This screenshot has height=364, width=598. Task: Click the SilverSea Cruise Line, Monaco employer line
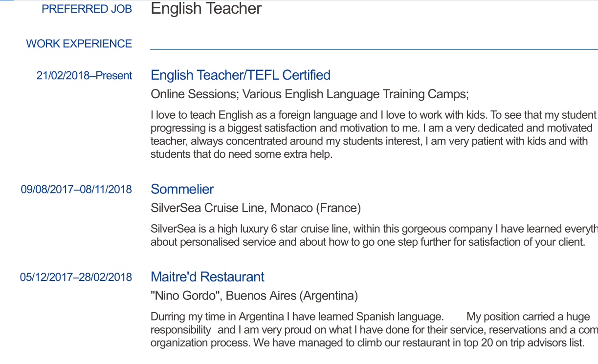point(256,208)
